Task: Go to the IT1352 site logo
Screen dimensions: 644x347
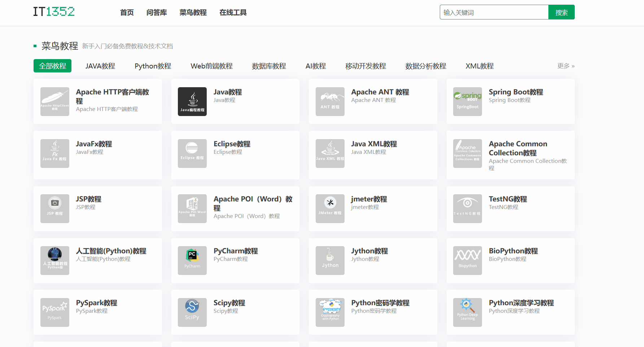Action: (x=54, y=12)
